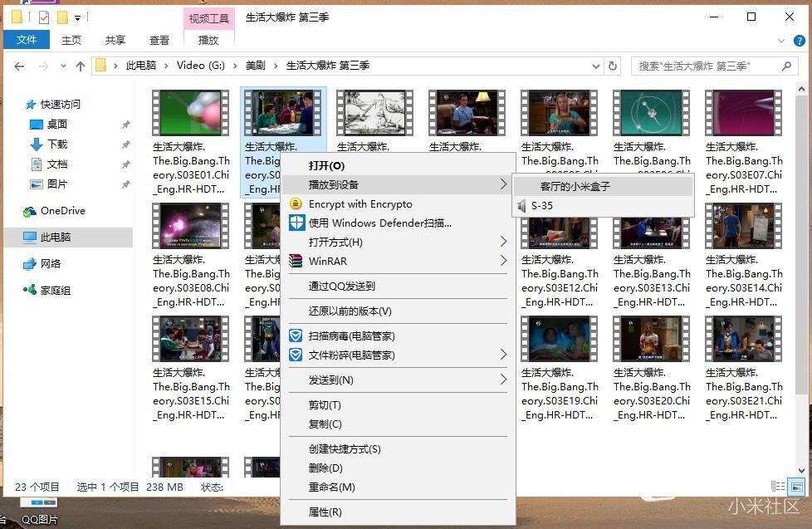Open the help question mark icon

coord(800,41)
